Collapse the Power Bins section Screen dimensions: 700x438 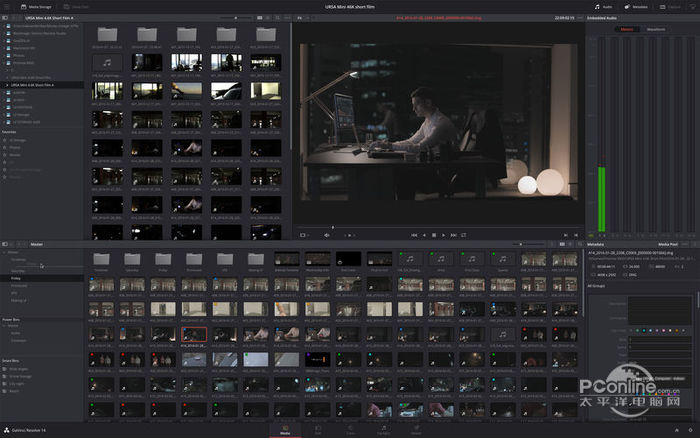click(x=11, y=319)
